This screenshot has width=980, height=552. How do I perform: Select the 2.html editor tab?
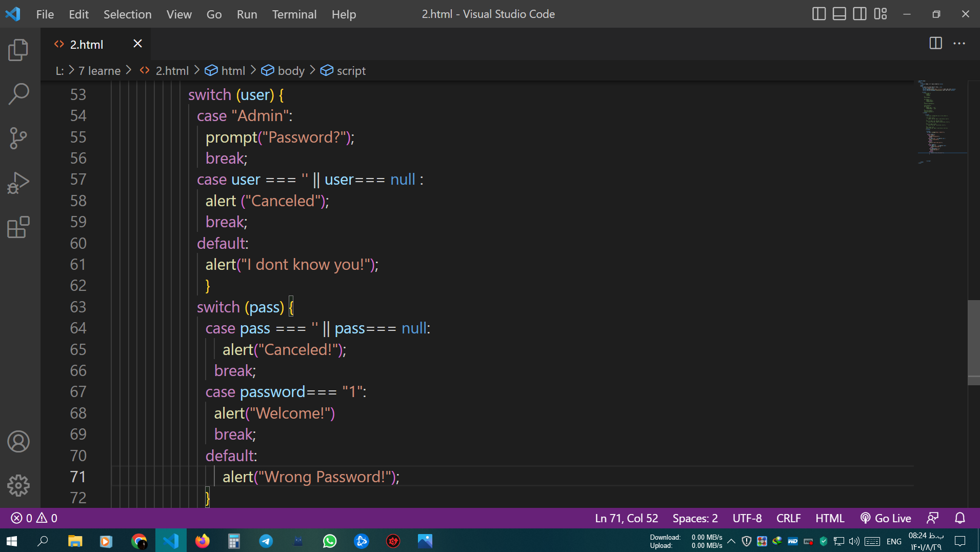pos(96,44)
